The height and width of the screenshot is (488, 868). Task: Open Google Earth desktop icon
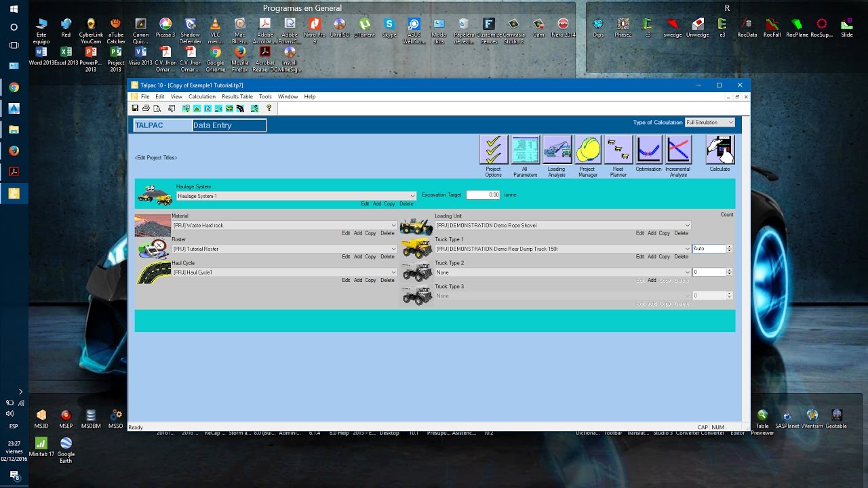66,450
